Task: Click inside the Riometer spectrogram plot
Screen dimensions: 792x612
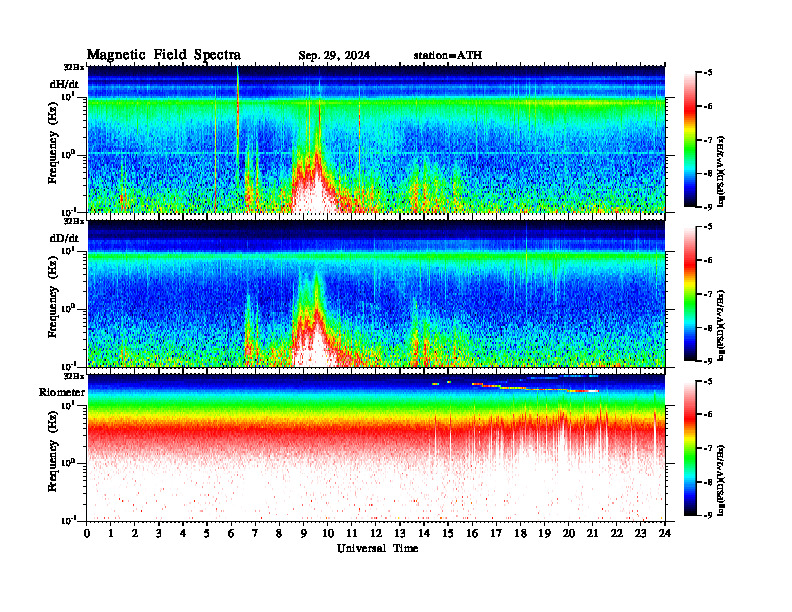Action: pos(376,448)
